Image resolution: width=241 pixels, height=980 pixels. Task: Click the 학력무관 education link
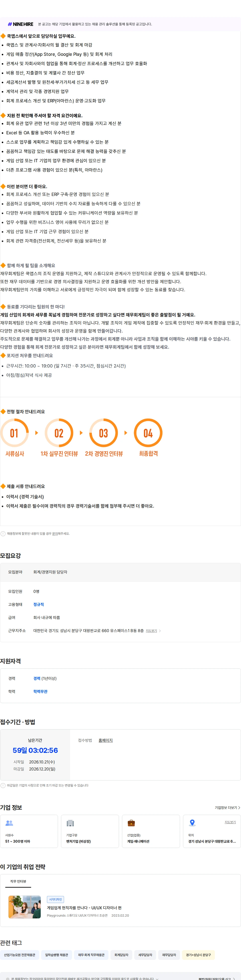click(x=40, y=691)
